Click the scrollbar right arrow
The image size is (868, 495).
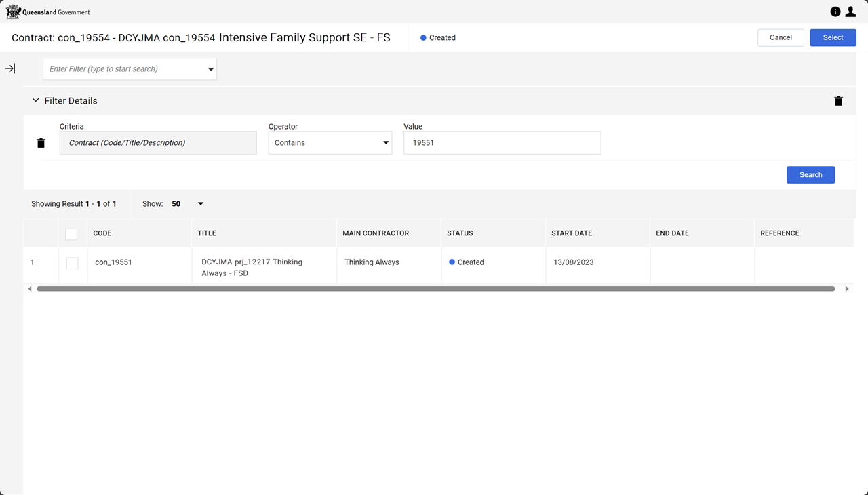coord(846,289)
